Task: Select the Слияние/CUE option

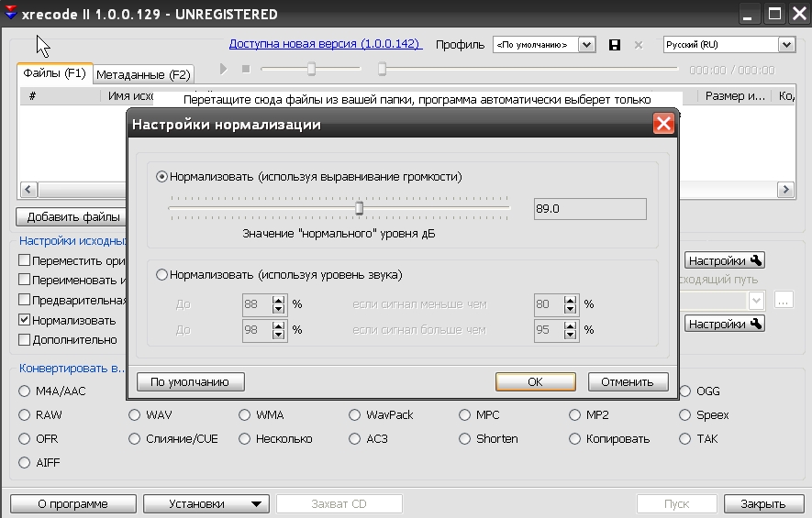Action: [x=134, y=438]
